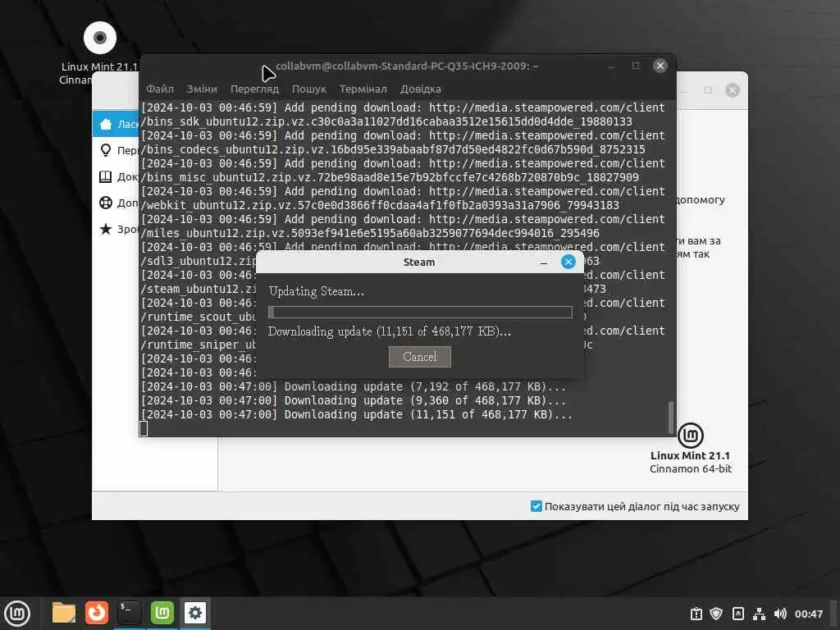
Task: Switch to the Welcome screen taskbar item
Action: [x=162, y=613]
